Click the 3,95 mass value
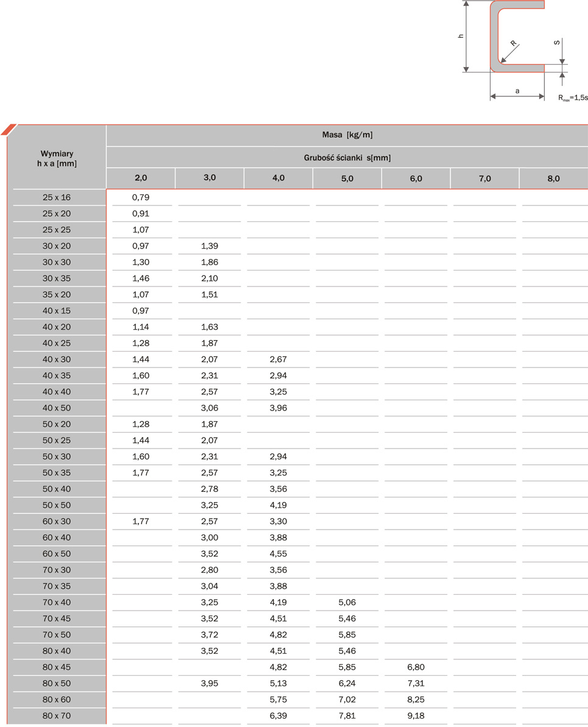This screenshot has width=588, height=727. (210, 684)
